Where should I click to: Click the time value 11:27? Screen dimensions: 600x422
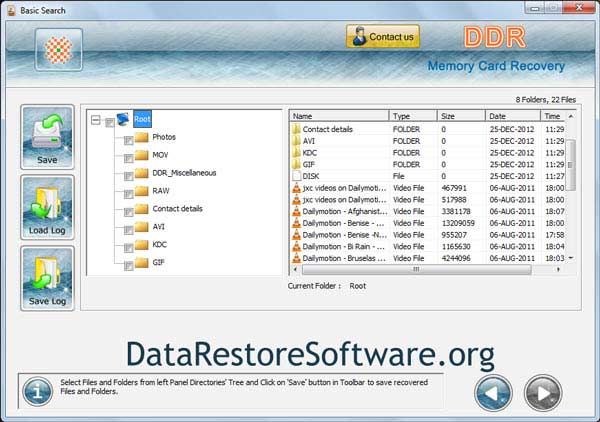554,176
